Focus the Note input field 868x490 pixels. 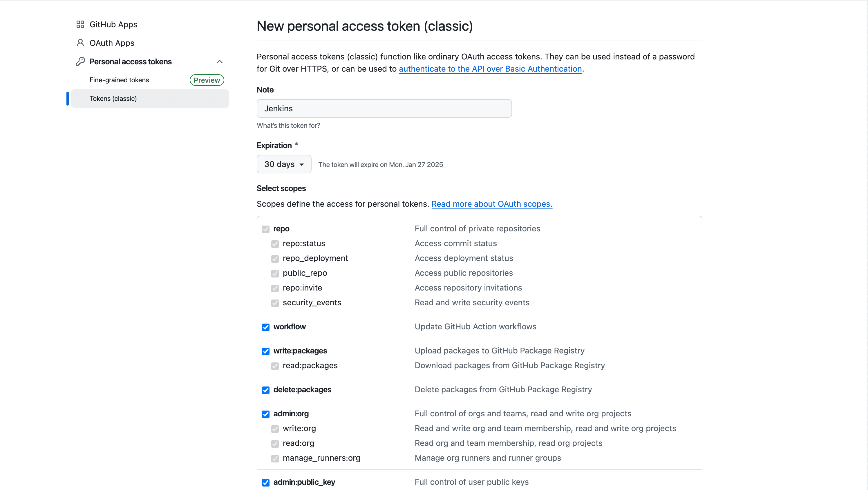tap(384, 108)
